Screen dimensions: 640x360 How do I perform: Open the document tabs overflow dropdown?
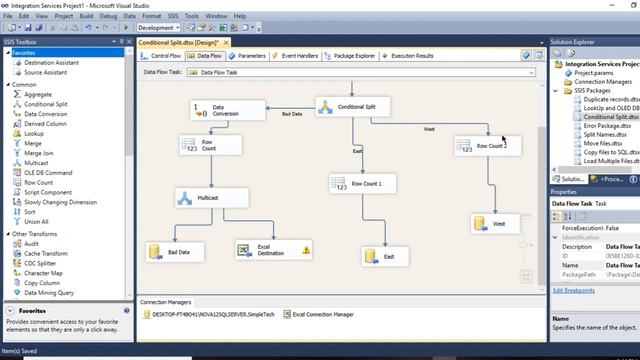542,42
